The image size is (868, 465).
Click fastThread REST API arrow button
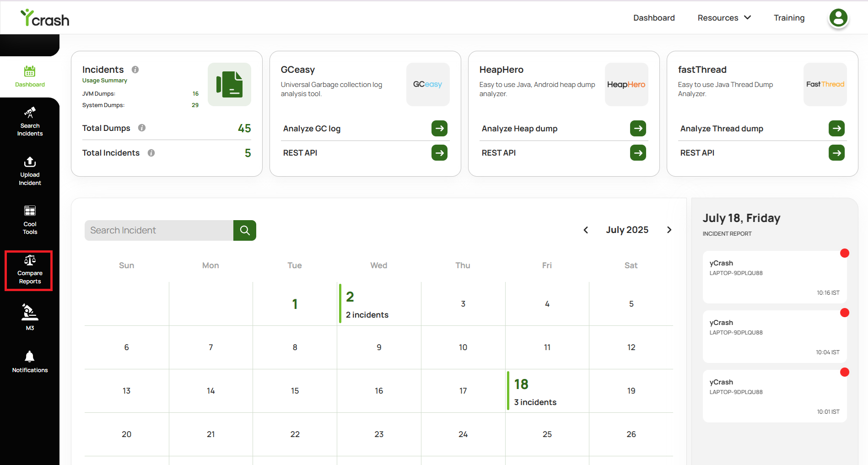coord(836,153)
